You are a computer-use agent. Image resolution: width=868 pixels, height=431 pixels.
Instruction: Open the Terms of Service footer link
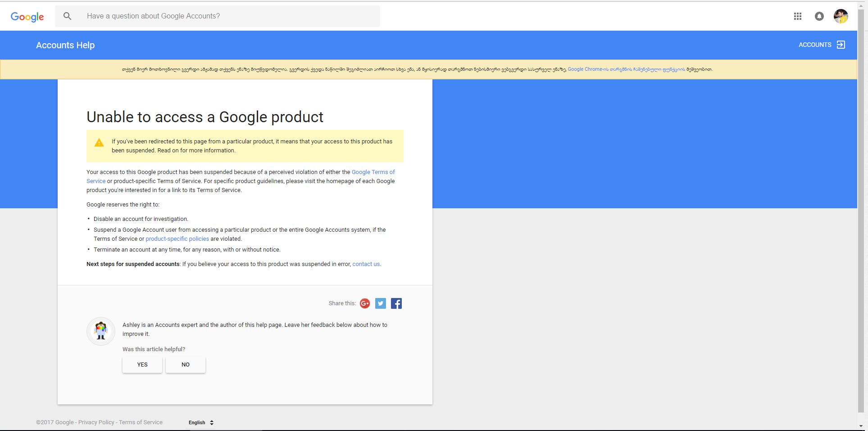tap(141, 422)
